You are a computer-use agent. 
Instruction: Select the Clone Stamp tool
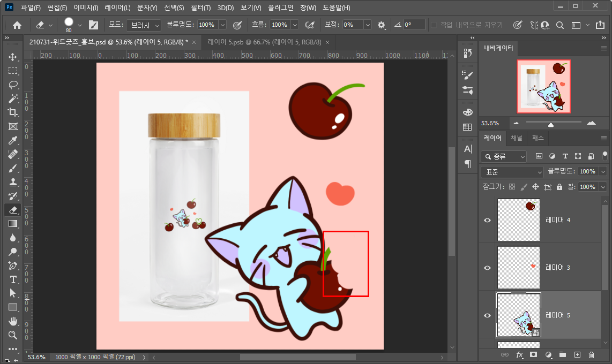click(x=13, y=182)
